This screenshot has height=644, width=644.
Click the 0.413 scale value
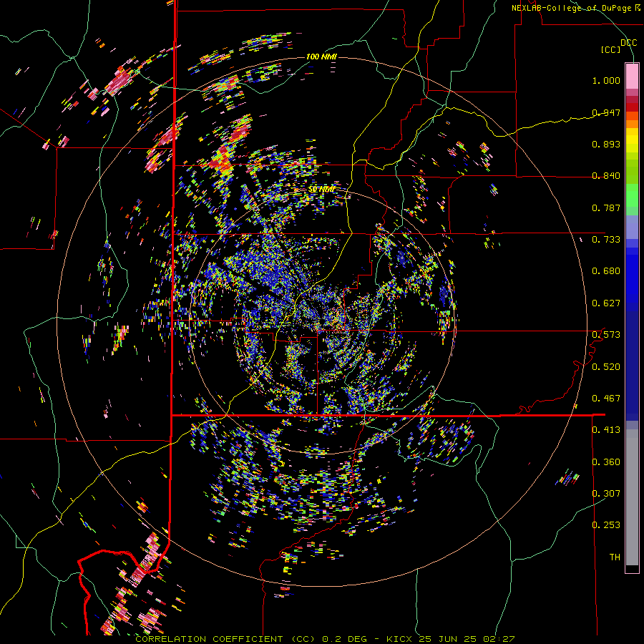coord(606,430)
